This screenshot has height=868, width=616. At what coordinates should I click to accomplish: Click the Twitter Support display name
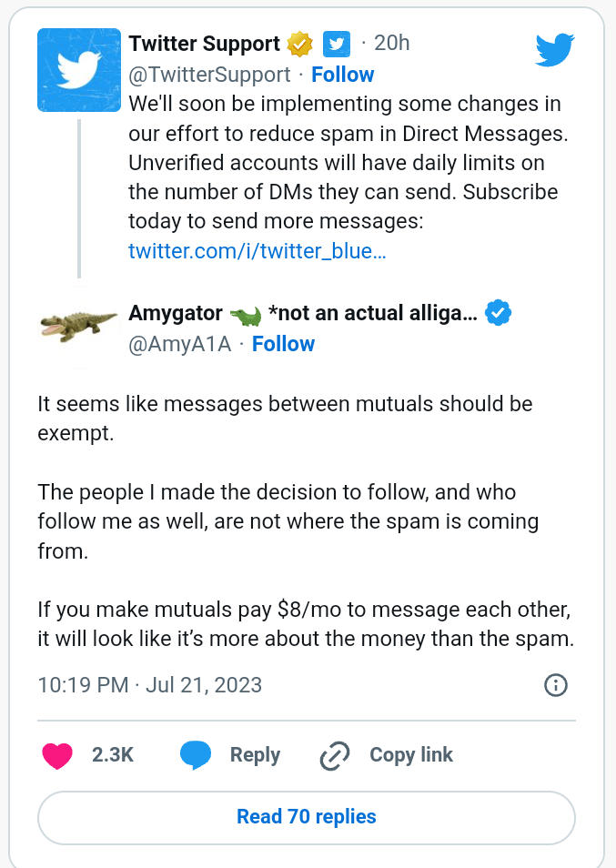point(205,44)
